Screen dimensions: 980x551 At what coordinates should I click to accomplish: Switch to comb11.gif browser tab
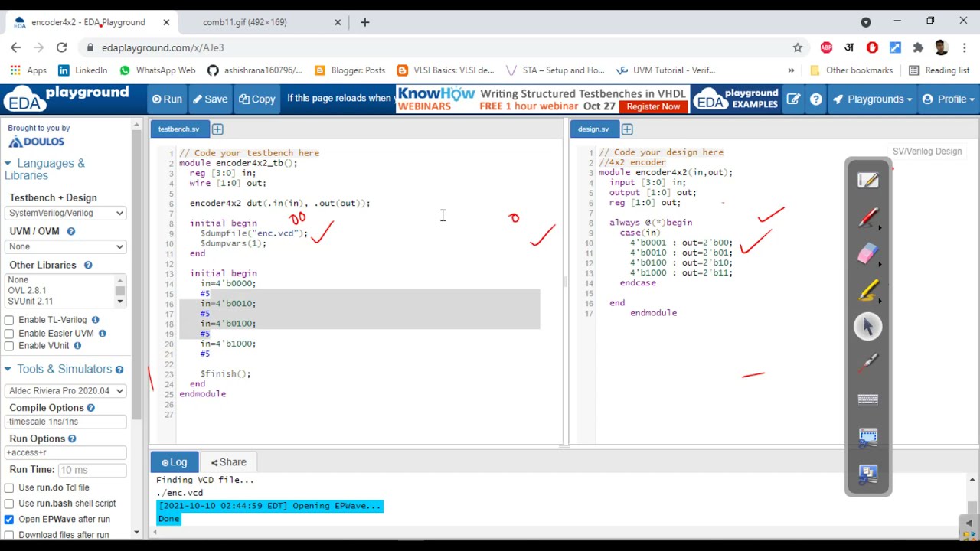pyautogui.click(x=245, y=22)
